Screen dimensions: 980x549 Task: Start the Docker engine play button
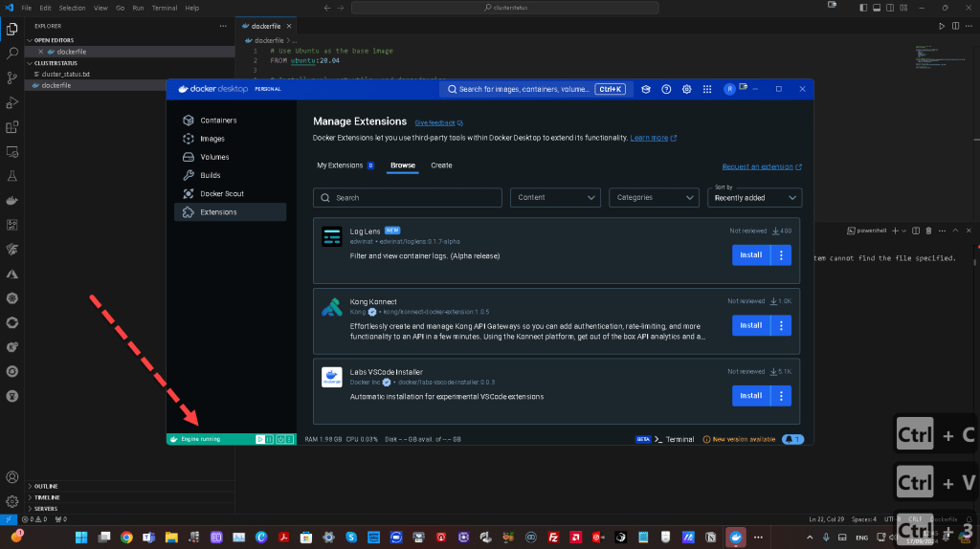[260, 439]
